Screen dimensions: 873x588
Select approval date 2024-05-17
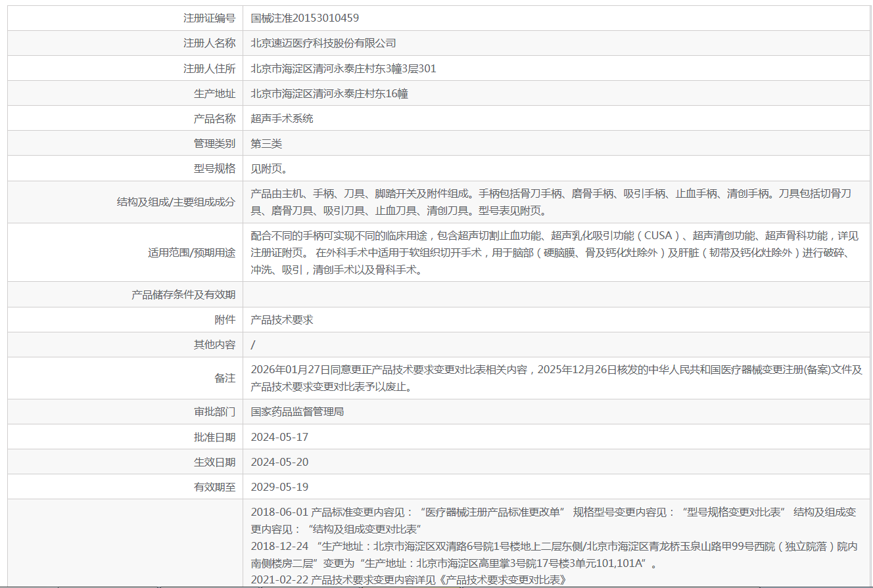(279, 436)
